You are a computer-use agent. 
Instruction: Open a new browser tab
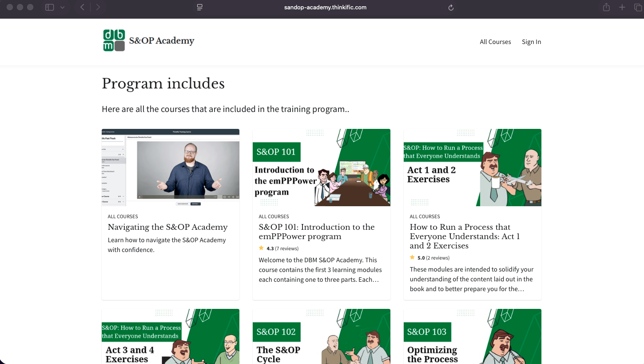(622, 7)
